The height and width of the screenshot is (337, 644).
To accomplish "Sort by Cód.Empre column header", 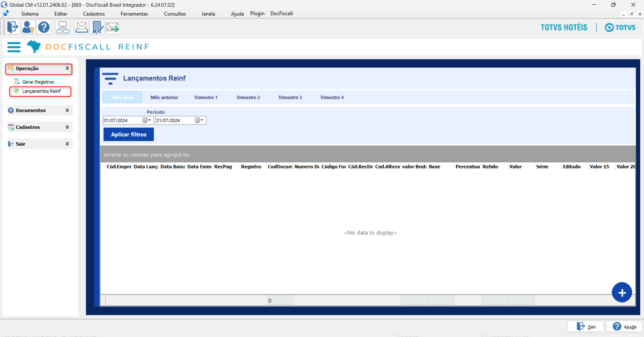I will coord(119,166).
